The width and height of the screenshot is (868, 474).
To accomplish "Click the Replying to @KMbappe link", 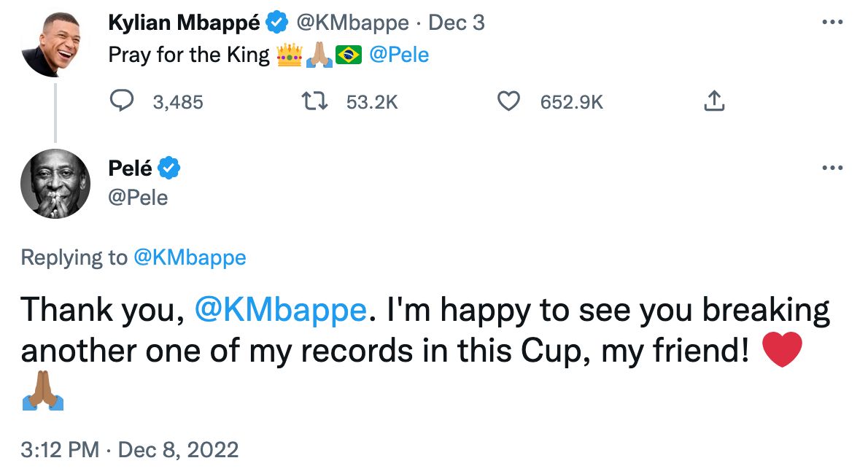I will pyautogui.click(x=190, y=257).
